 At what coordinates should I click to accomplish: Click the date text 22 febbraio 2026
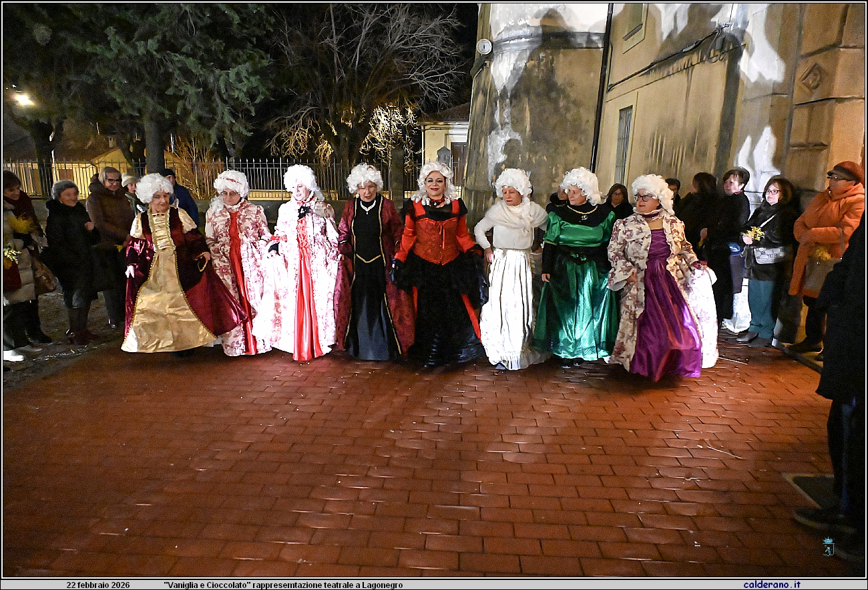click(98, 585)
